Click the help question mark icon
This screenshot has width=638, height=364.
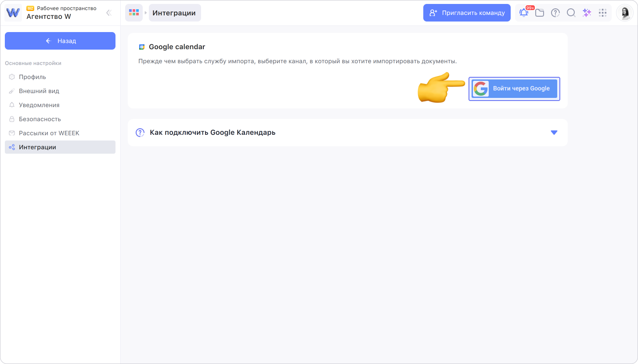coord(555,13)
